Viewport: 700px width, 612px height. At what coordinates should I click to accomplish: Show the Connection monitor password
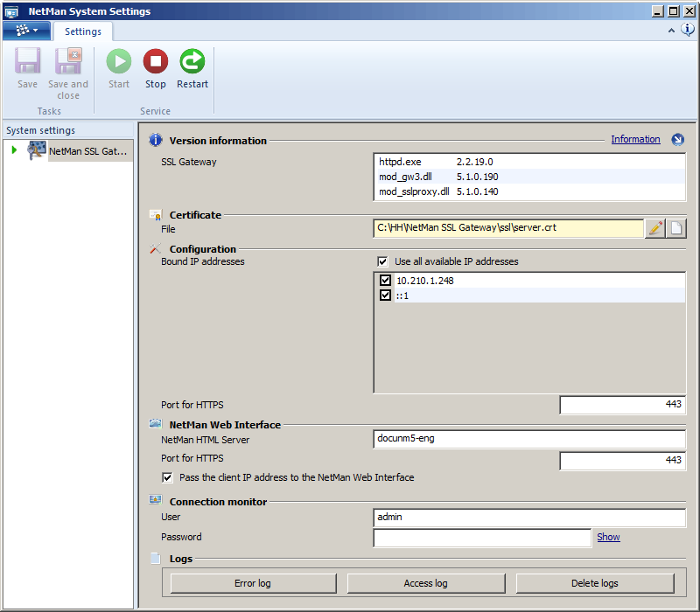pyautogui.click(x=608, y=537)
